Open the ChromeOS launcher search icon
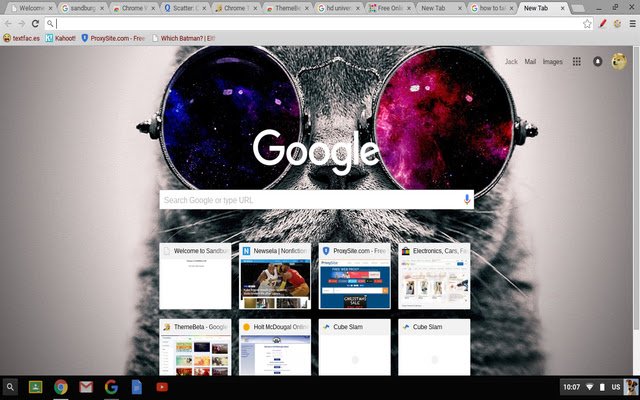640x400 pixels. [10, 387]
